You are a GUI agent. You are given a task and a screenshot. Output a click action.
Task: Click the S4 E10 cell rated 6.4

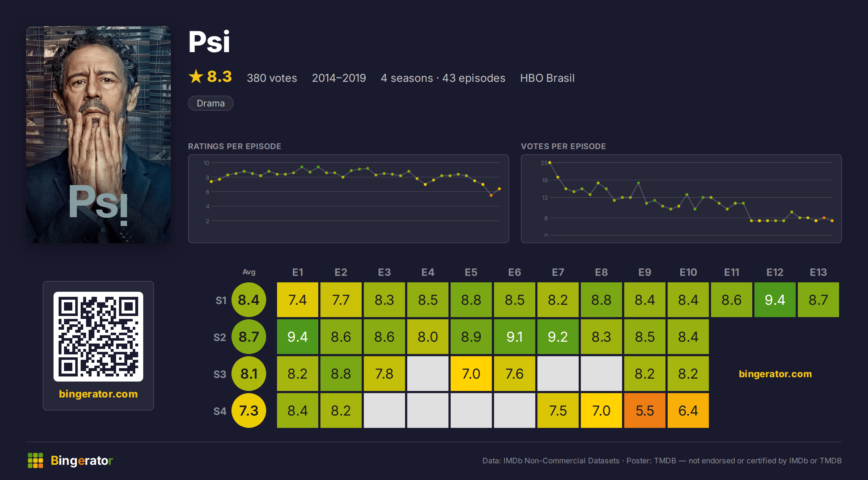point(688,410)
